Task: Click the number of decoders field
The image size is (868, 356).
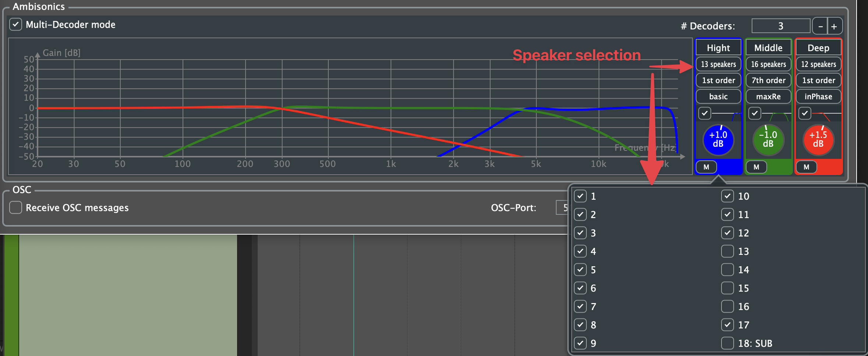Action: [780, 26]
